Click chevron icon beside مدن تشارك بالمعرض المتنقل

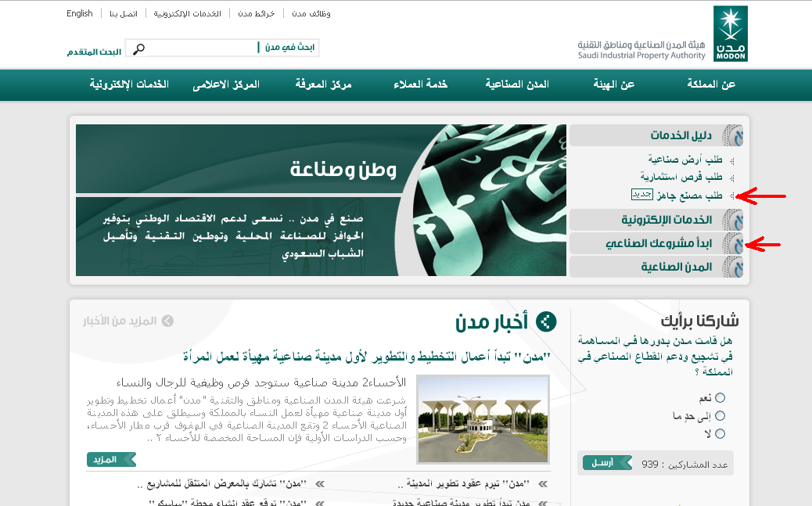pyautogui.click(x=320, y=484)
